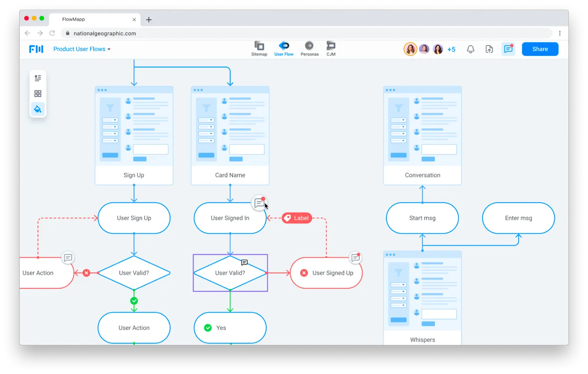Image resolution: width=588 pixels, height=374 pixels.
Task: Open the Sitemap tool
Action: (x=259, y=49)
